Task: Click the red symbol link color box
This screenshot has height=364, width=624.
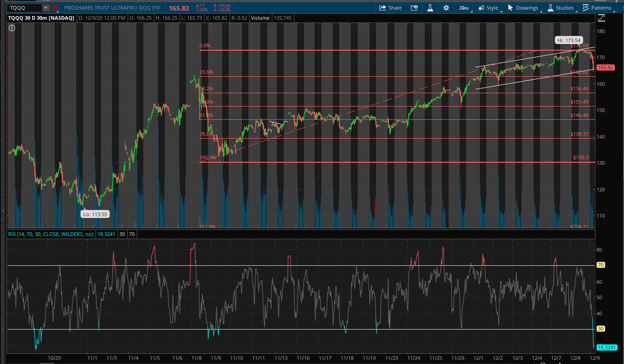Action: click(55, 8)
